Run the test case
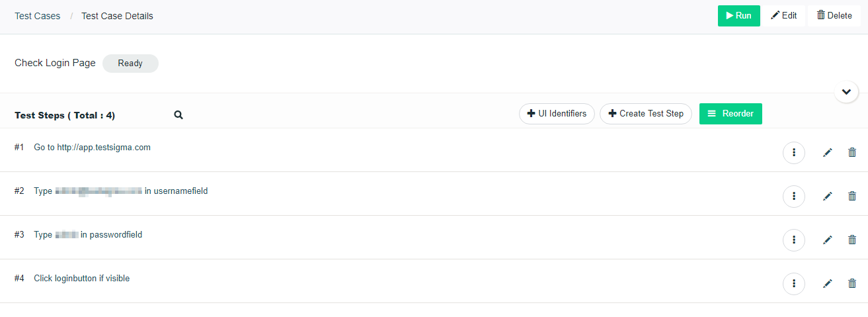 pos(738,16)
